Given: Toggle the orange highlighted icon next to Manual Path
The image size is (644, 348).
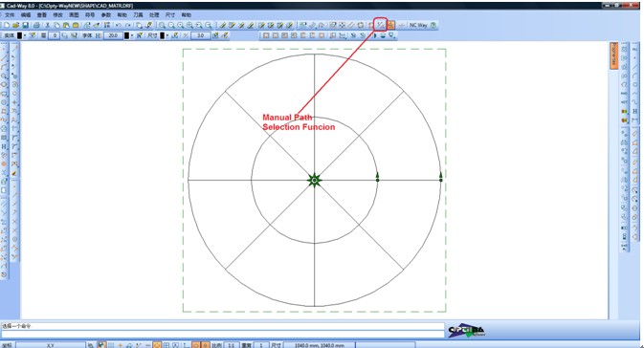Looking at the screenshot, I should pyautogui.click(x=390, y=25).
